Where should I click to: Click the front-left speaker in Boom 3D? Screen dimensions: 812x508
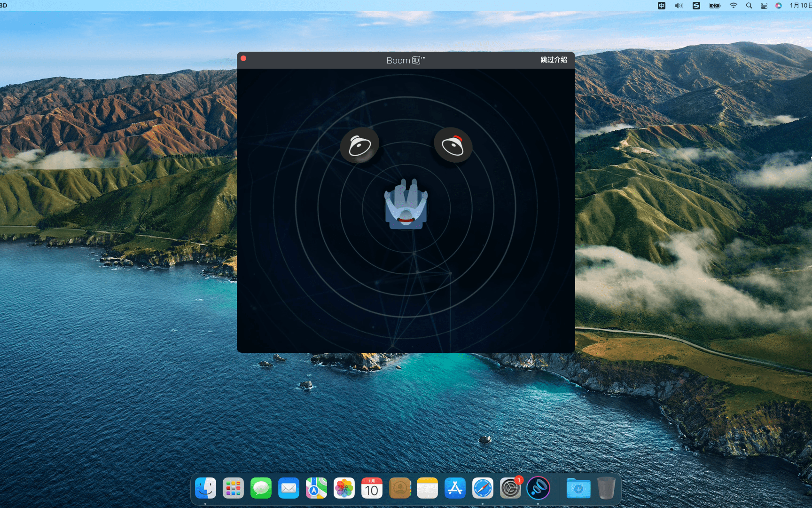[359, 146]
